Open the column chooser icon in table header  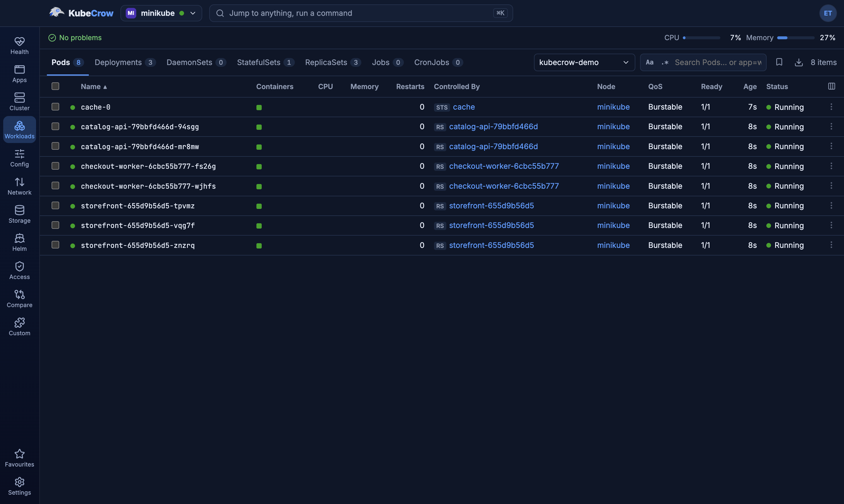[831, 86]
